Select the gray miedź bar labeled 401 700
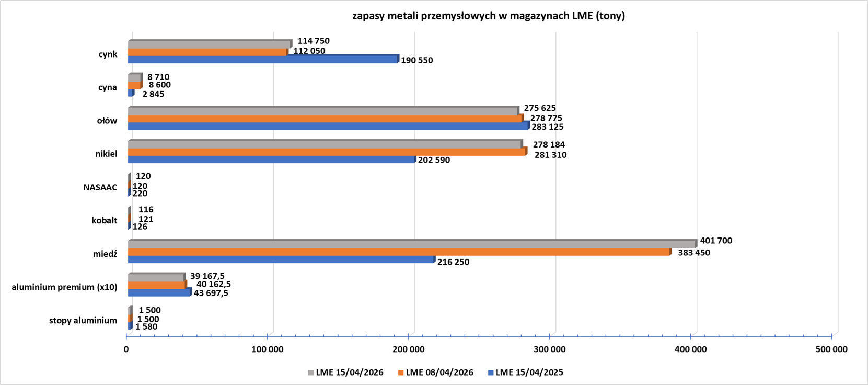Viewport: 868px width, 385px height. click(x=412, y=245)
